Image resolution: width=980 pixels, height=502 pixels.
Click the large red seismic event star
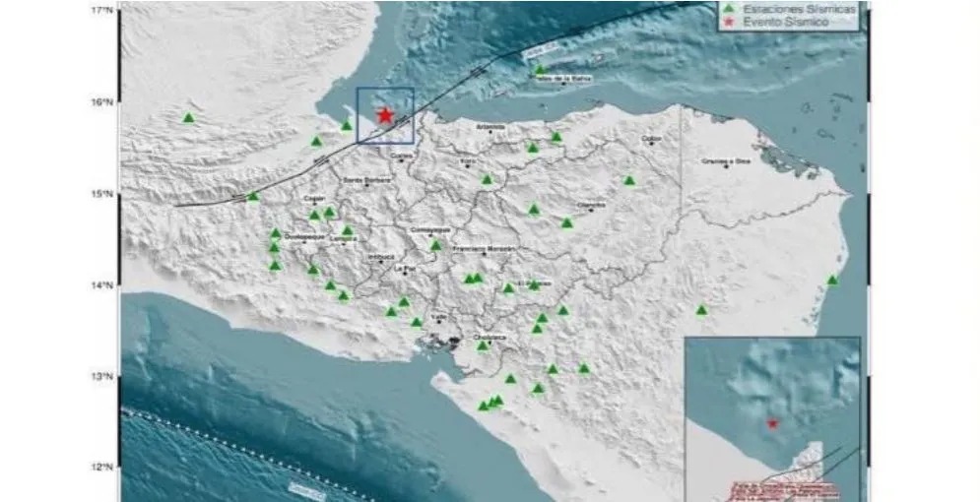[385, 115]
